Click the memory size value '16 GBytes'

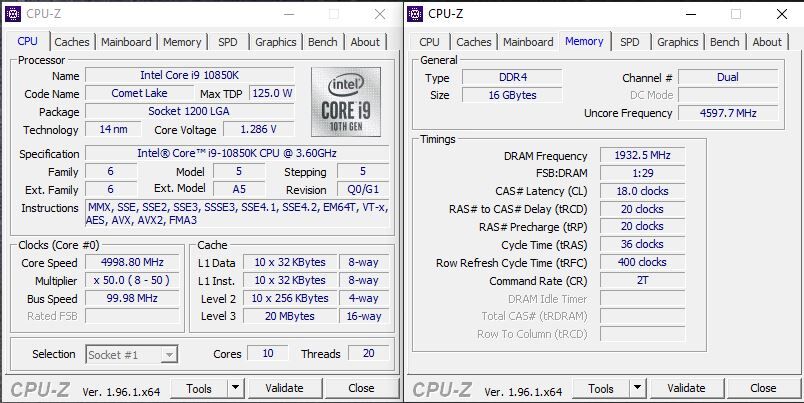512,95
